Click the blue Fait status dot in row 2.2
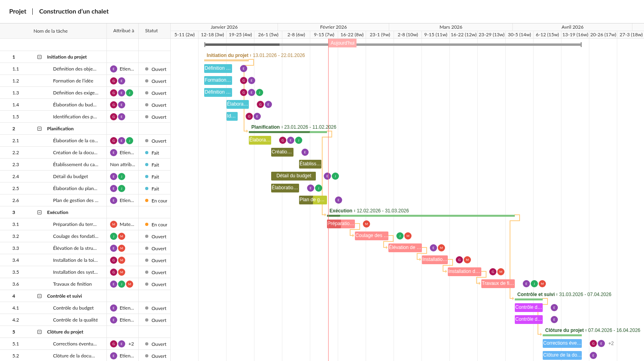 147,153
